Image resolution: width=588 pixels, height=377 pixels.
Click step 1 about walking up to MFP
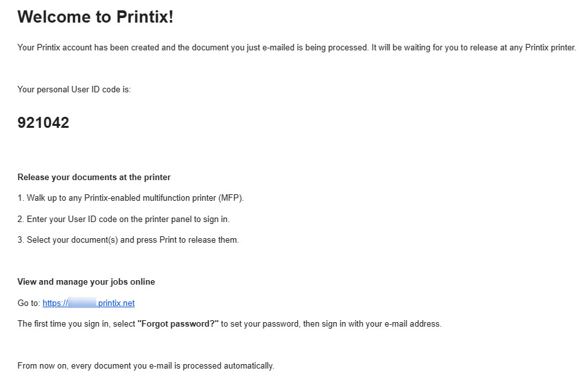pos(131,198)
